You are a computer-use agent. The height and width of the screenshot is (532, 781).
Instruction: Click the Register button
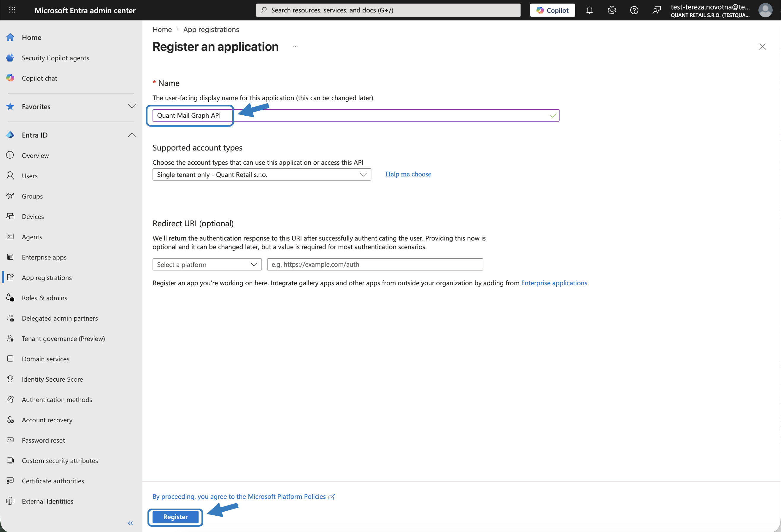point(175,517)
